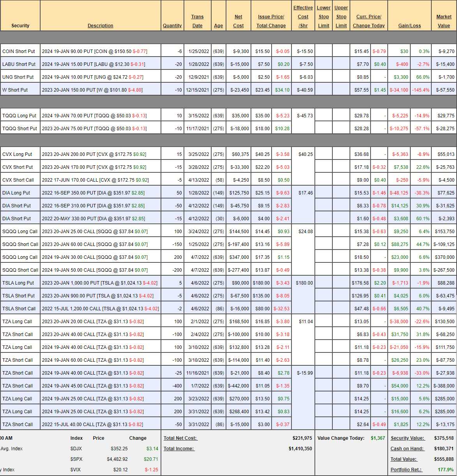Select the COIN Short Put row
The width and height of the screenshot is (457, 476).
click(x=19, y=51)
